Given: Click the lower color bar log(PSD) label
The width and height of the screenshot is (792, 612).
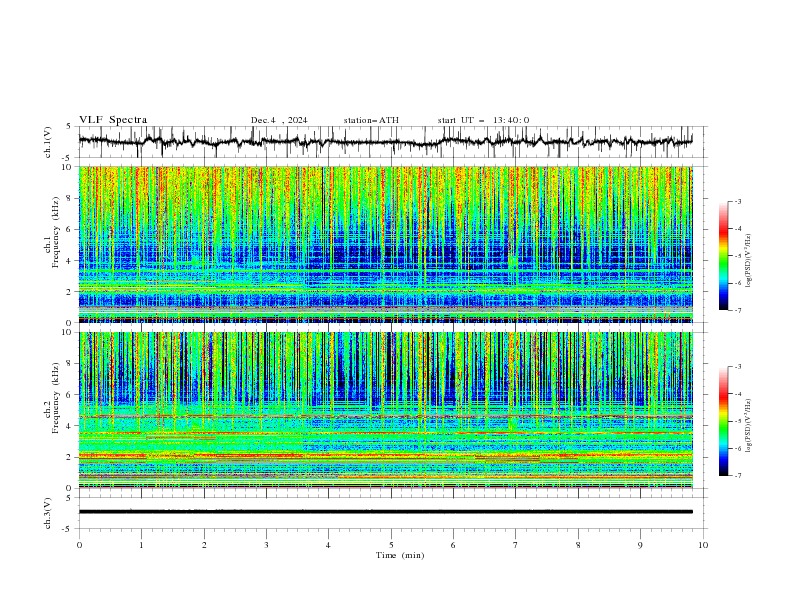Looking at the screenshot, I should pyautogui.click(x=749, y=426).
